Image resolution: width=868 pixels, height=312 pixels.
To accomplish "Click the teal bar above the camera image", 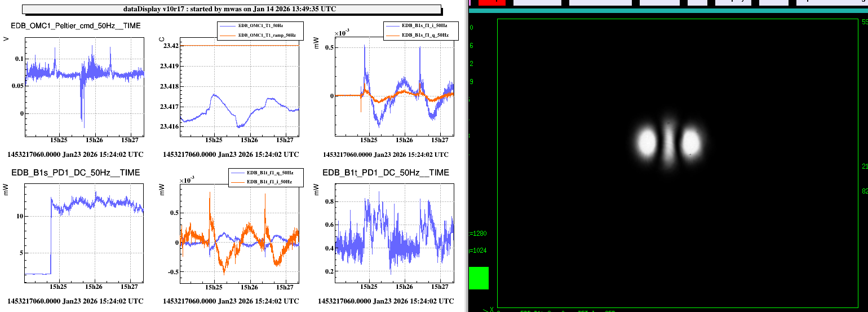I will [668, 11].
